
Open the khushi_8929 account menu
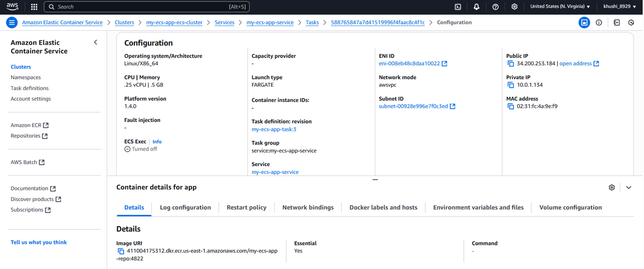click(620, 7)
